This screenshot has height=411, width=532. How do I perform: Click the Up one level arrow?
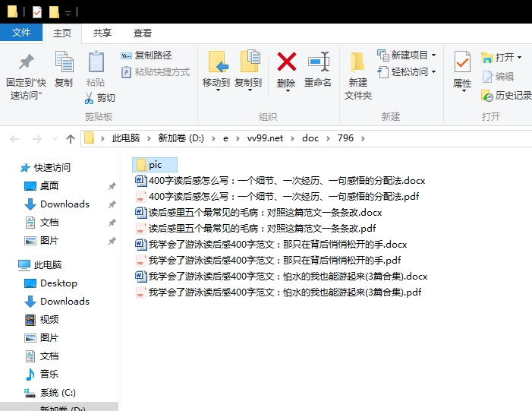71,138
